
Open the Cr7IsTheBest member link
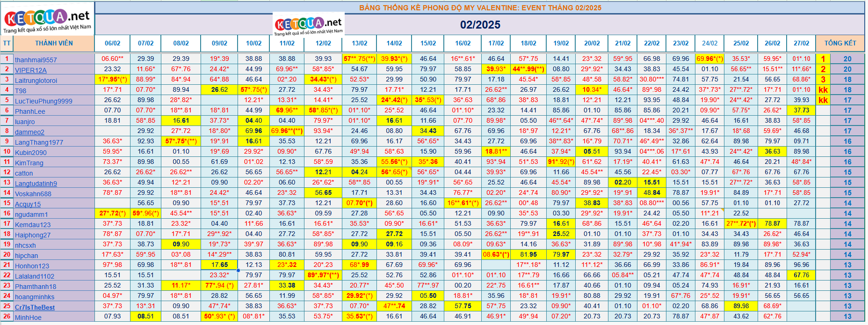pyautogui.click(x=35, y=307)
